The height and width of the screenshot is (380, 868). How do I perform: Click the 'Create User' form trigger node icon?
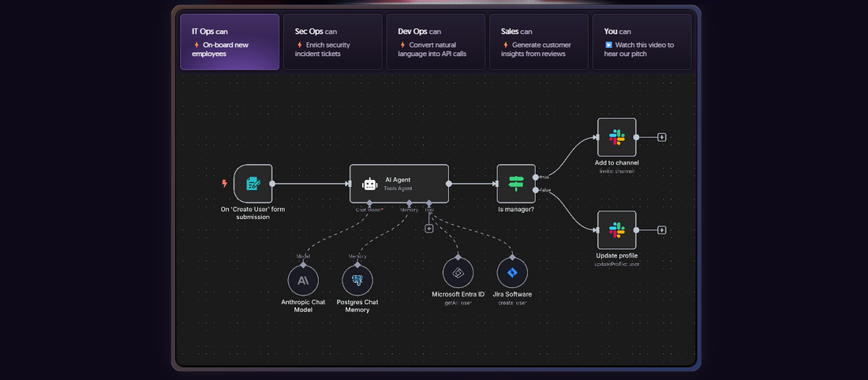(253, 184)
